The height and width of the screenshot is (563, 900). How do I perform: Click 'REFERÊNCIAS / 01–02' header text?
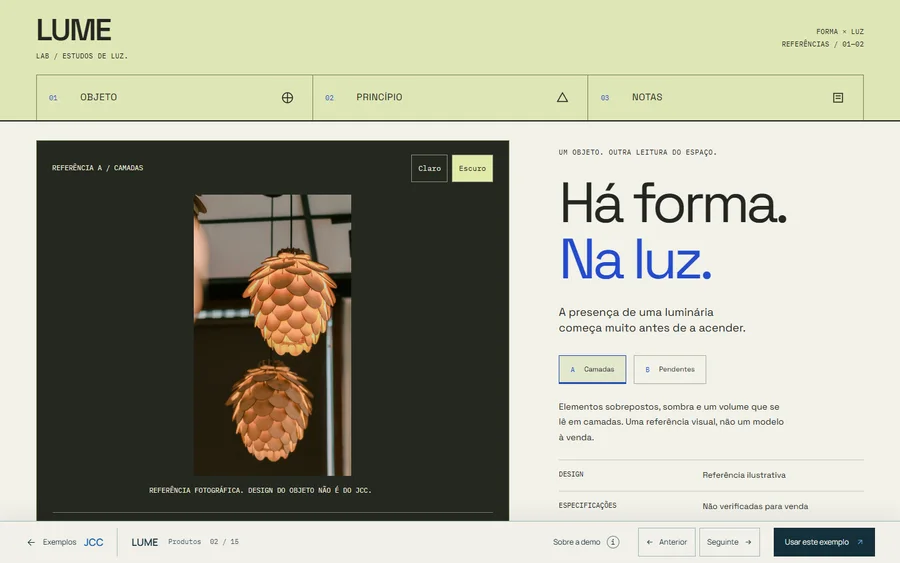[x=823, y=44]
